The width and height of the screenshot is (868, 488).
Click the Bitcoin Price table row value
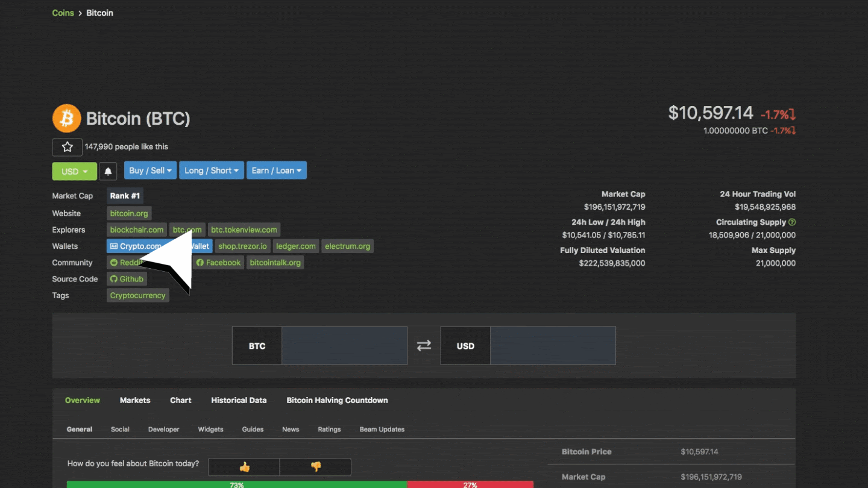[699, 452]
